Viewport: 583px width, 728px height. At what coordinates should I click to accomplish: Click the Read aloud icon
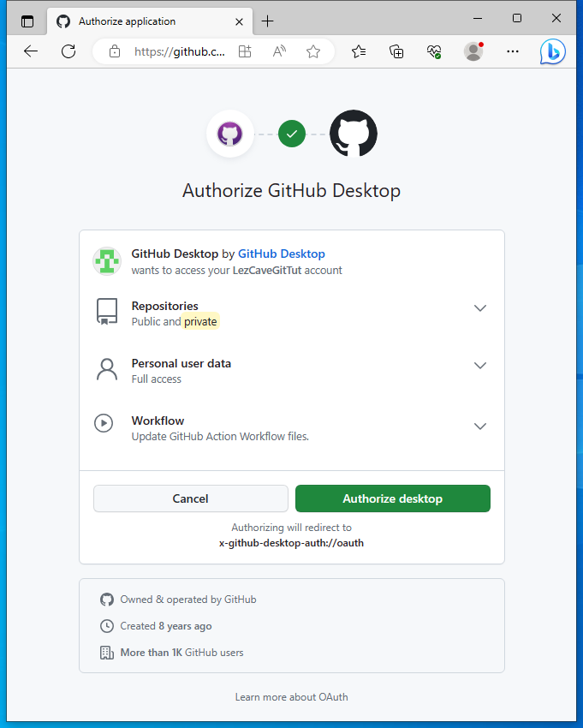(x=279, y=51)
